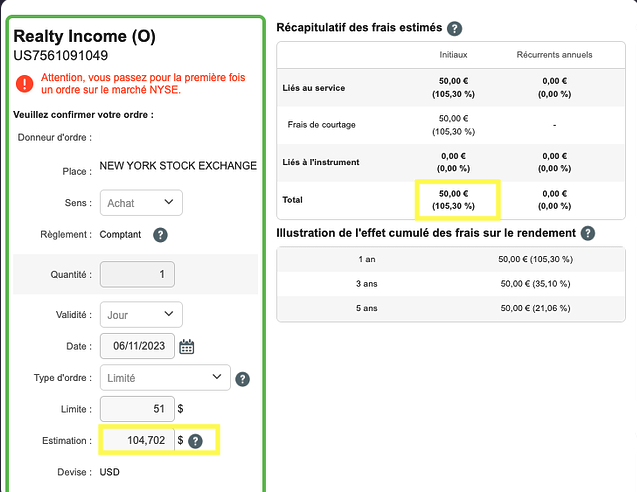Image resolution: width=637 pixels, height=492 pixels.
Task: Click help icon next to Règlement Comptant
Action: coord(160,235)
